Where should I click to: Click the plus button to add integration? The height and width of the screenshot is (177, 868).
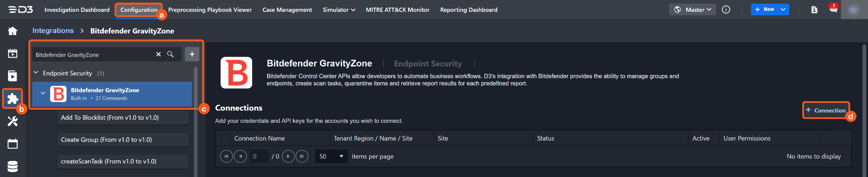192,54
